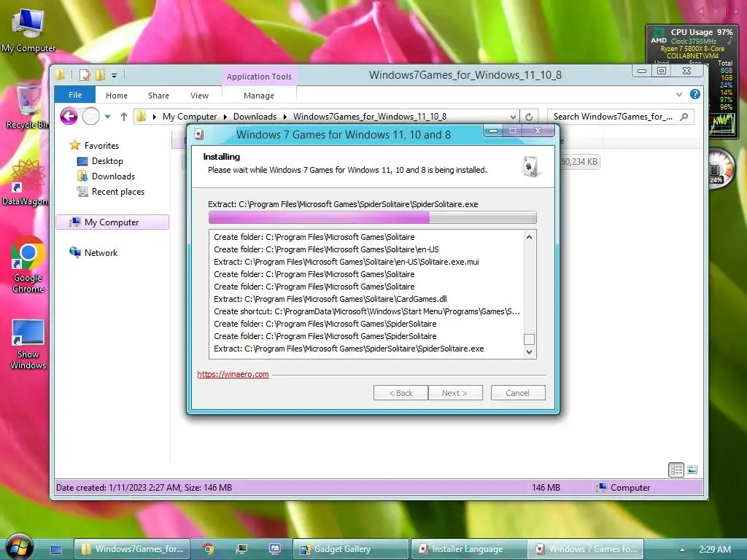Open Gadget Gallery taskbar button

351,549
